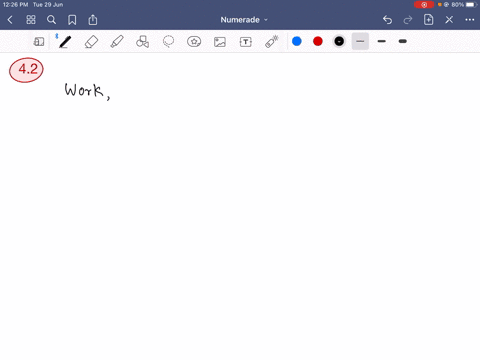Bookmark this page
Image resolution: width=480 pixels, height=360 pixels.
tap(72, 20)
